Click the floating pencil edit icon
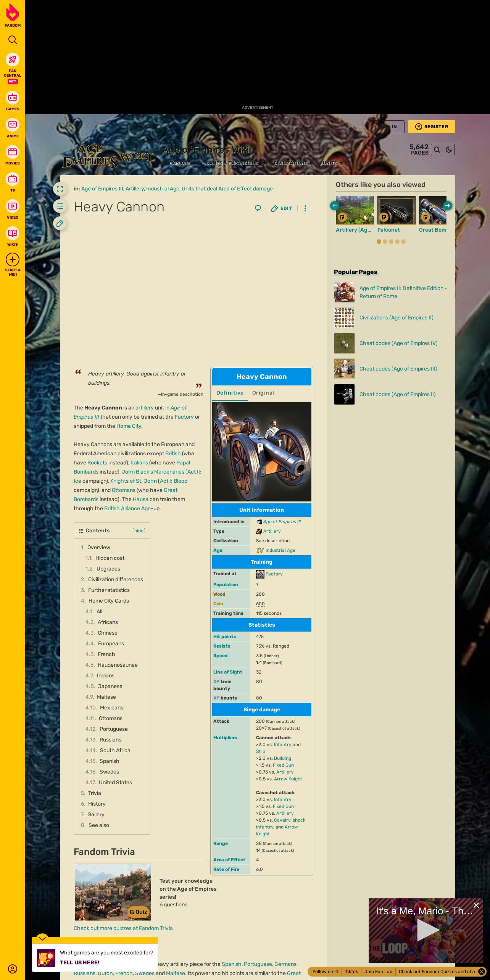 pos(60,224)
